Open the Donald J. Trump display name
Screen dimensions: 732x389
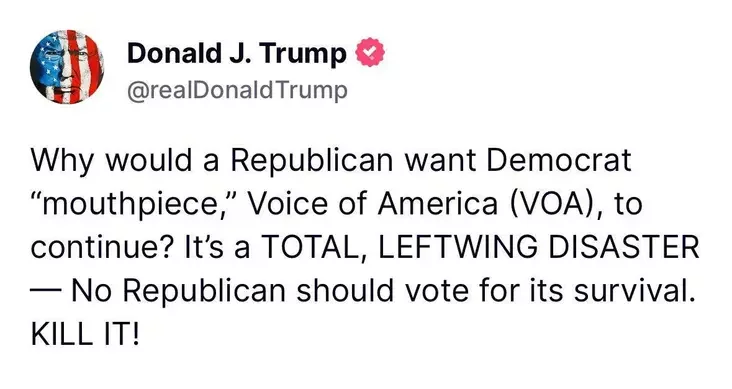237,53
